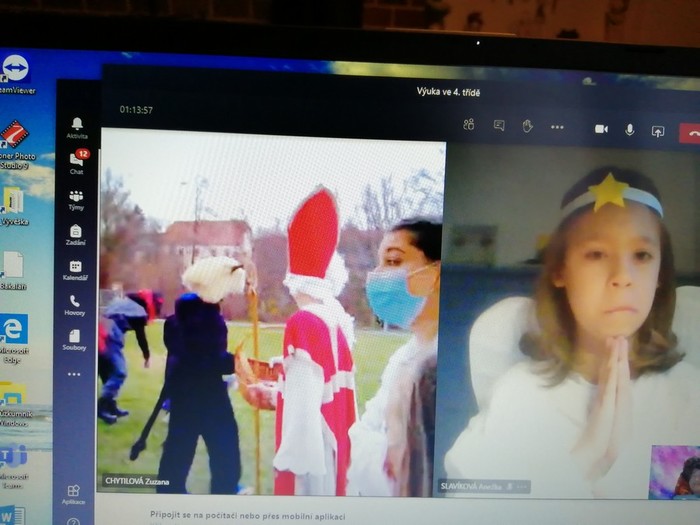Open Chat with 12 unread messages

(x=77, y=162)
